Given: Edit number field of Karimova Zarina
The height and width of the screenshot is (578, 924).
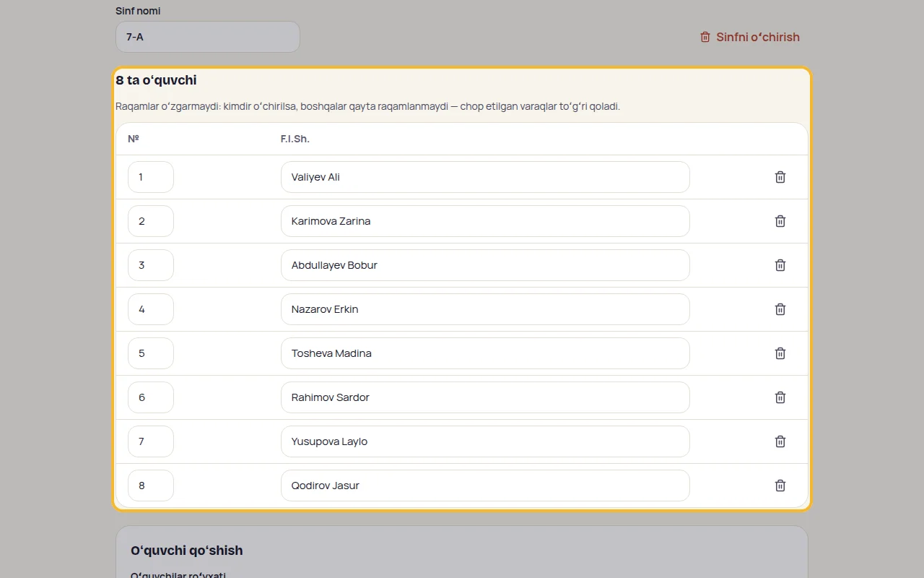Looking at the screenshot, I should tap(151, 221).
